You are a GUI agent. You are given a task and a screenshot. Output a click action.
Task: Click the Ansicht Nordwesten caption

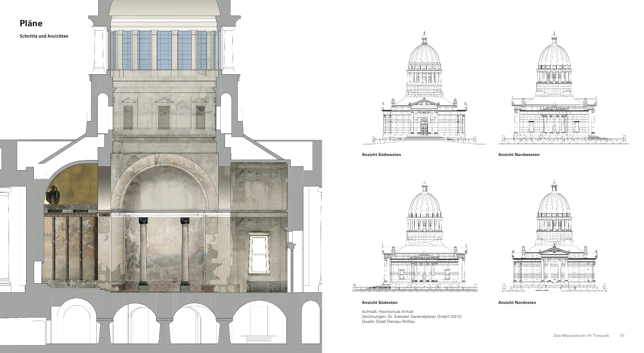[519, 155]
